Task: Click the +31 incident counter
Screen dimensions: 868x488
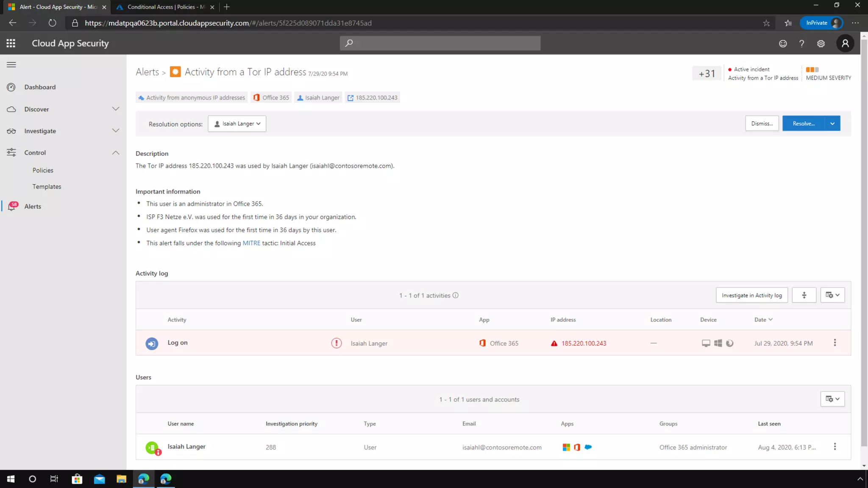Action: 707,74
